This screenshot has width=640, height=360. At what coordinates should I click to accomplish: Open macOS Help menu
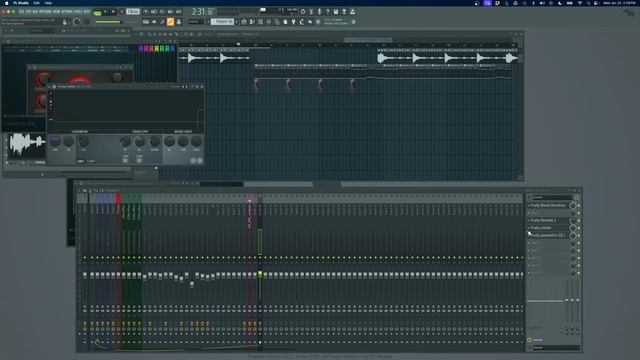click(x=48, y=3)
